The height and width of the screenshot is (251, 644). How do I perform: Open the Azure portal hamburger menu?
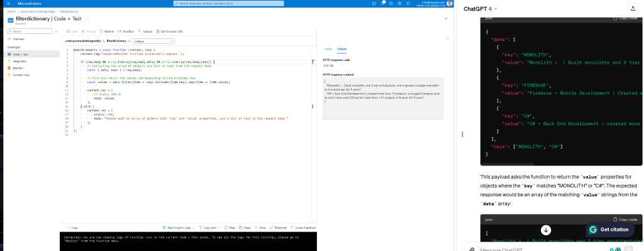tap(9, 3)
